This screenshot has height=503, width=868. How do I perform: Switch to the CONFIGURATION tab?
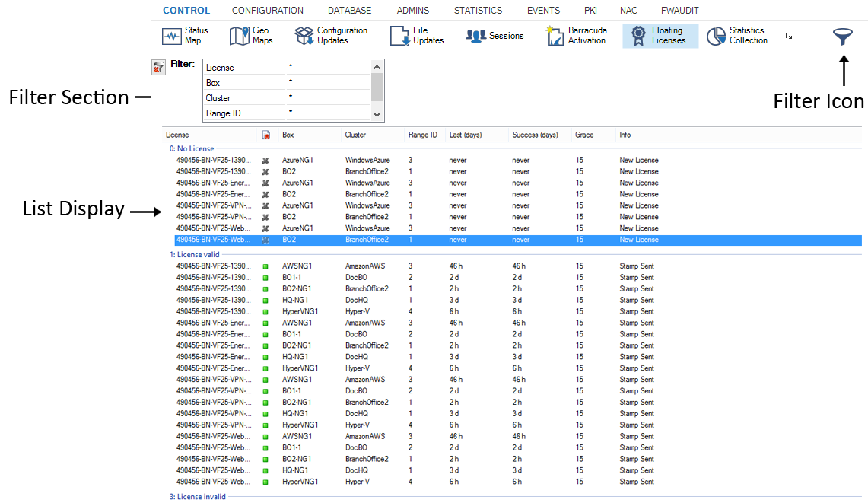[267, 11]
